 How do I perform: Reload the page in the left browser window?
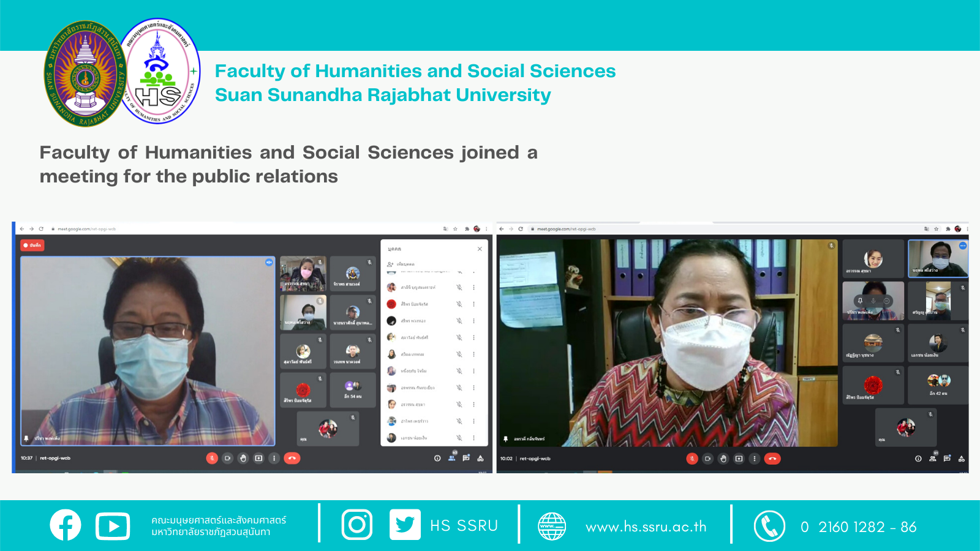[41, 229]
